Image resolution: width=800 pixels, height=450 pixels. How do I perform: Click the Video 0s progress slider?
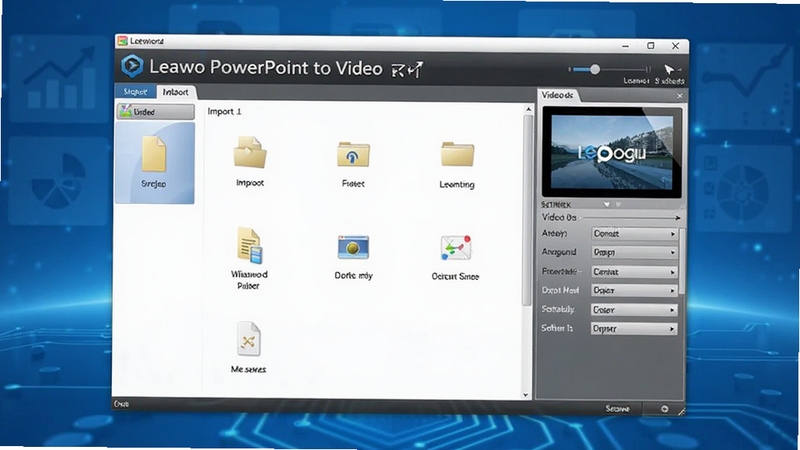(631, 218)
